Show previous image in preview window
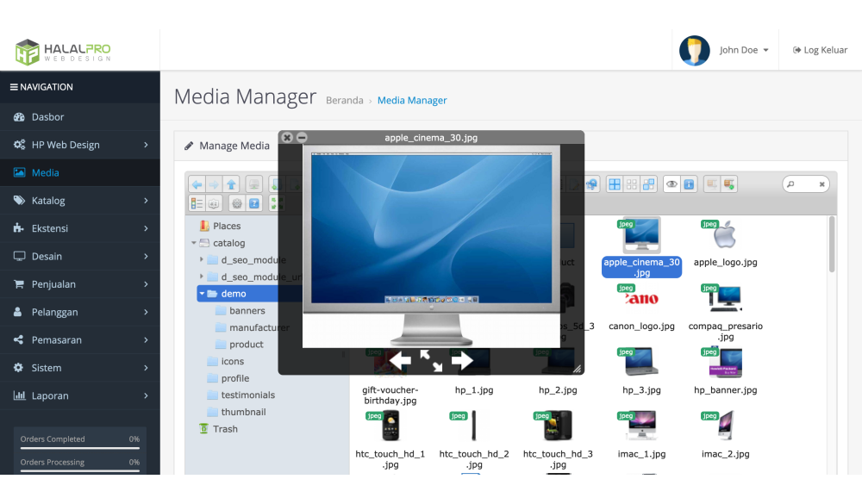Screen dimensions: 862x504 click(399, 360)
